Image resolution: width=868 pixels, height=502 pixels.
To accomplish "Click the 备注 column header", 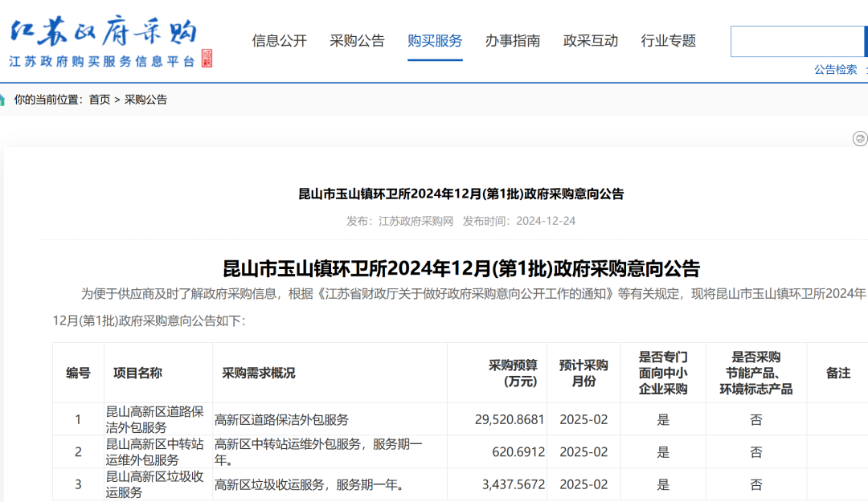I will [838, 373].
